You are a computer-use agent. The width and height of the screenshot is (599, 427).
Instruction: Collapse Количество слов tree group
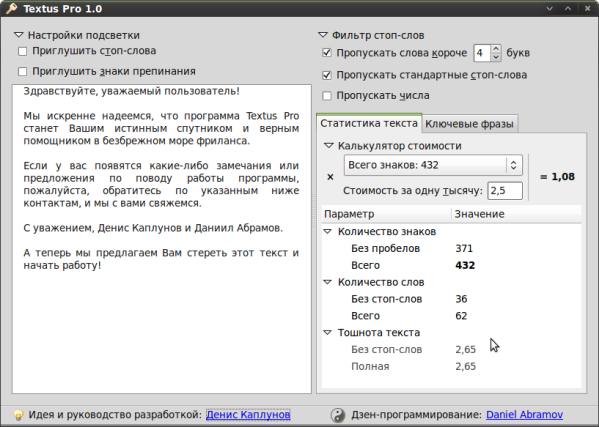click(327, 282)
